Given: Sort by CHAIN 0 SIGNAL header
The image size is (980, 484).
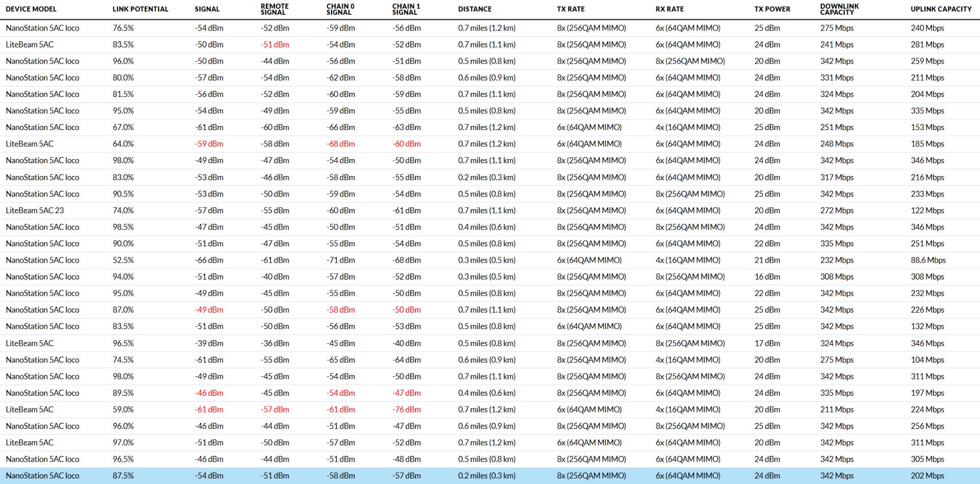Looking at the screenshot, I should [x=340, y=9].
